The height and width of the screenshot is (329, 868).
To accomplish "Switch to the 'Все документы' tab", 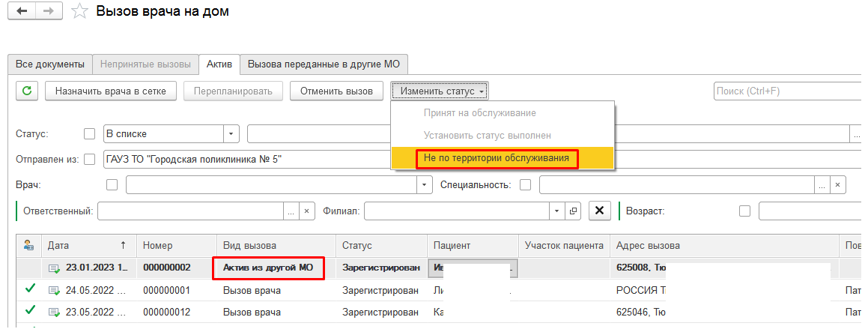I will point(50,64).
